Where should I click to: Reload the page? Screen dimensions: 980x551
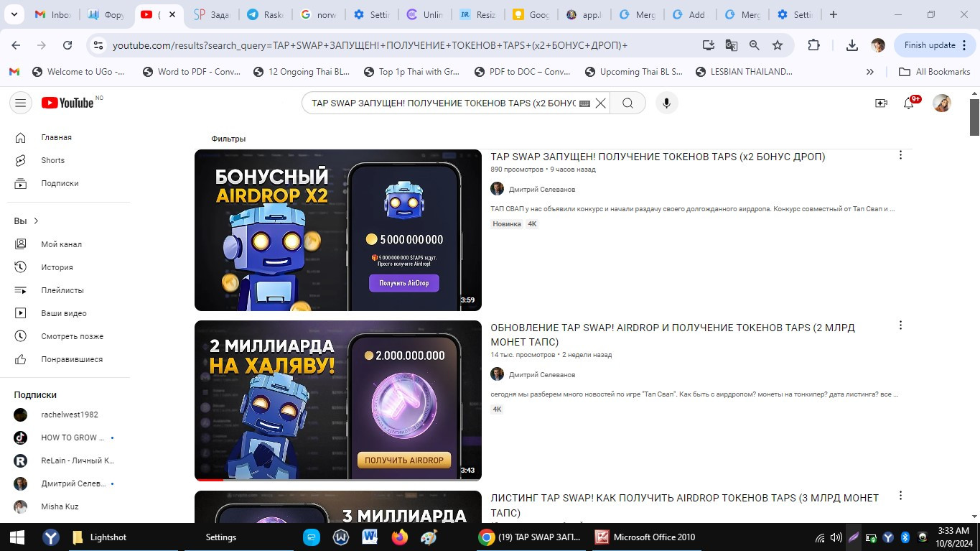67,45
